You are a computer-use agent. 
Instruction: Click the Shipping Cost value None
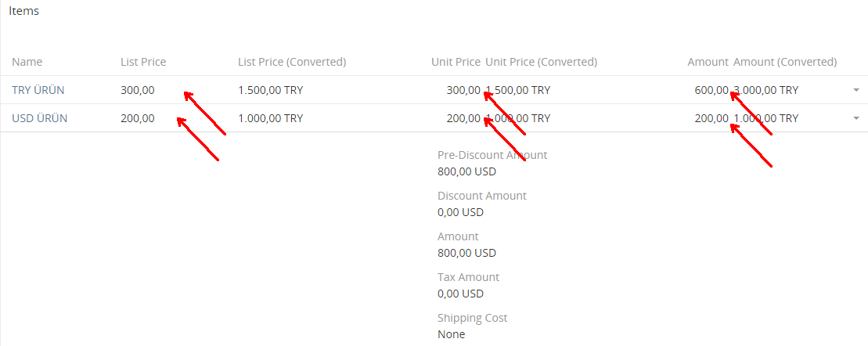click(x=451, y=334)
